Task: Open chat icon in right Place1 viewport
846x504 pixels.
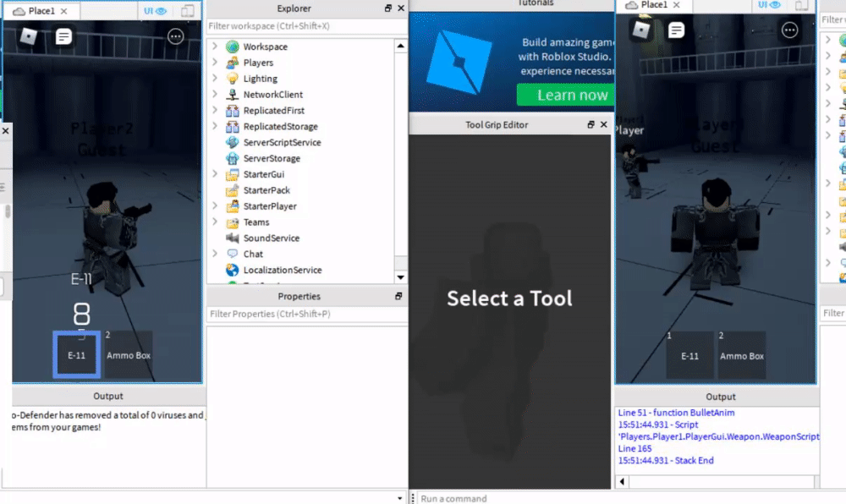Action: coord(676,30)
